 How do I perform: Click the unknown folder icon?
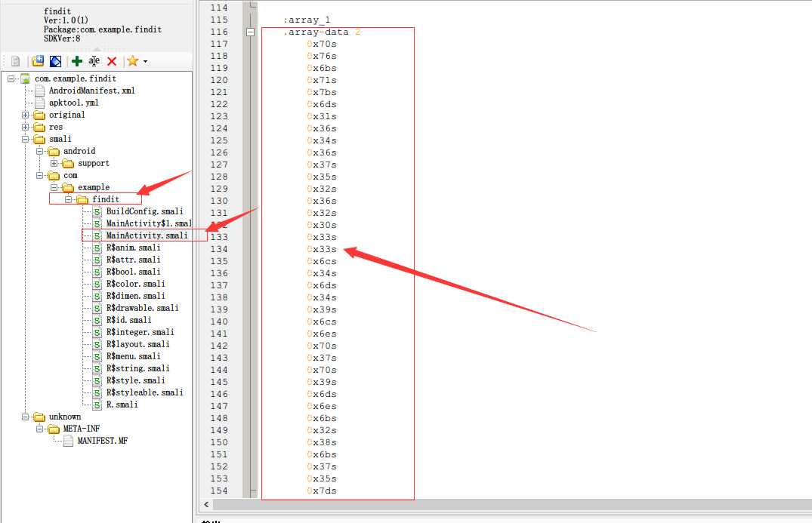click(x=39, y=417)
